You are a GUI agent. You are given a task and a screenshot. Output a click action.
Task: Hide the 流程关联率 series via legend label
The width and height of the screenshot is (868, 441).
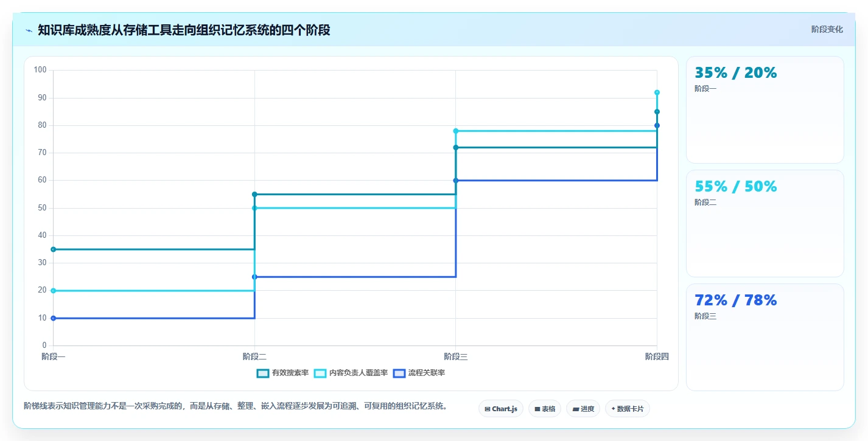click(x=427, y=373)
